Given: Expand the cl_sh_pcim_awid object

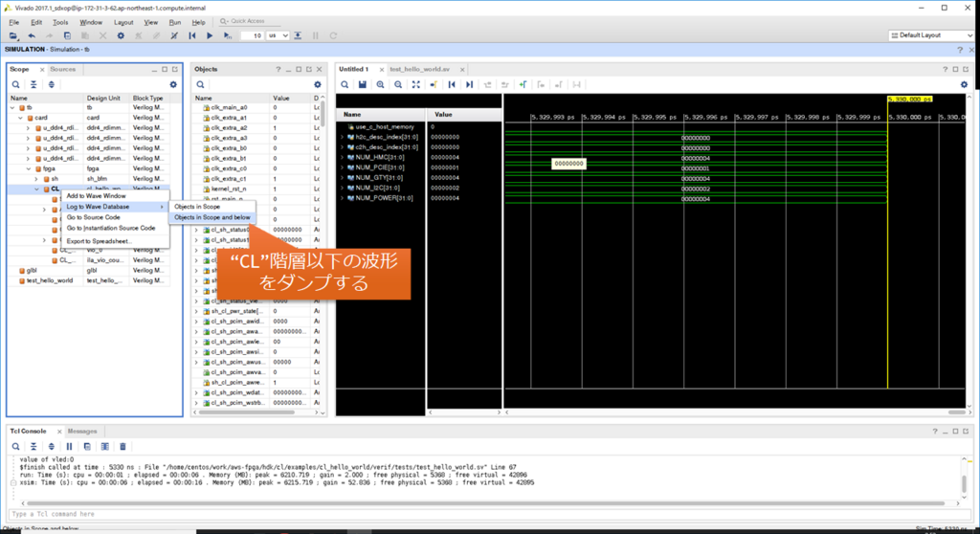Looking at the screenshot, I should 196,322.
